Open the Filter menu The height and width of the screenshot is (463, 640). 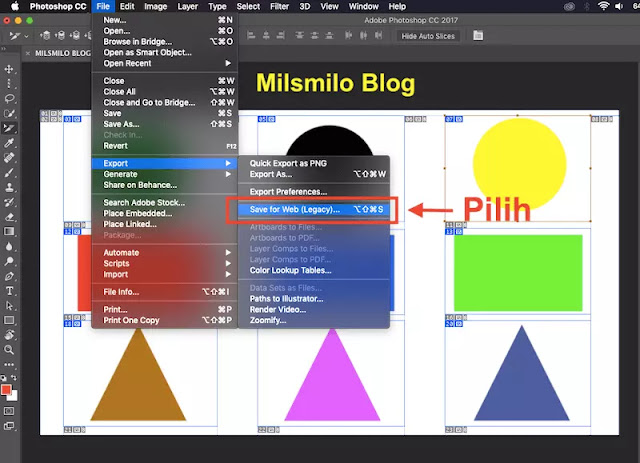279,7
